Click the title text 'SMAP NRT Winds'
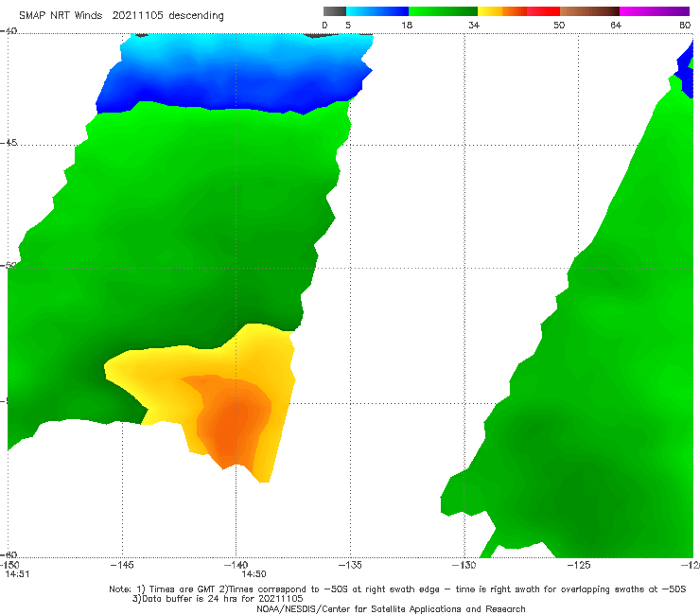This screenshot has width=700, height=615. (x=61, y=15)
